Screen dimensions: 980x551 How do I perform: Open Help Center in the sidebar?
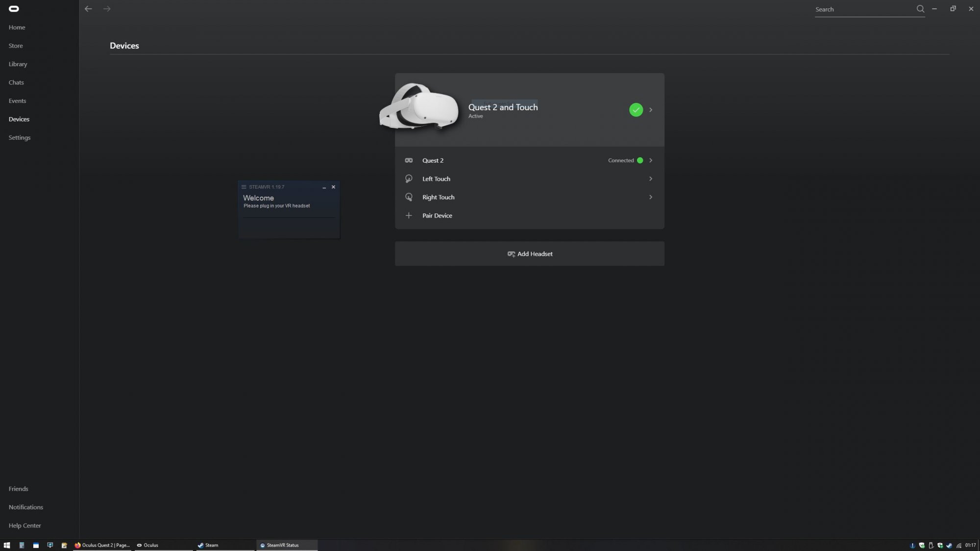(25, 526)
